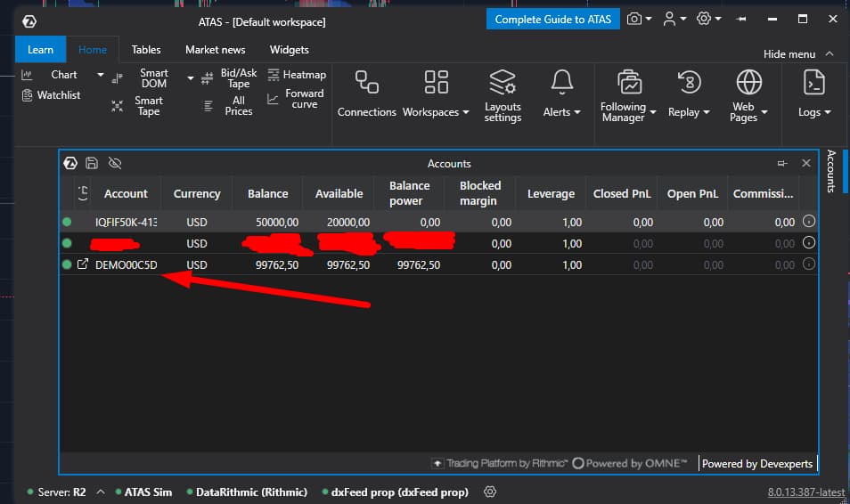Select the IQFIF50K-413 account row
The height and width of the screenshot is (504, 850).
click(438, 223)
